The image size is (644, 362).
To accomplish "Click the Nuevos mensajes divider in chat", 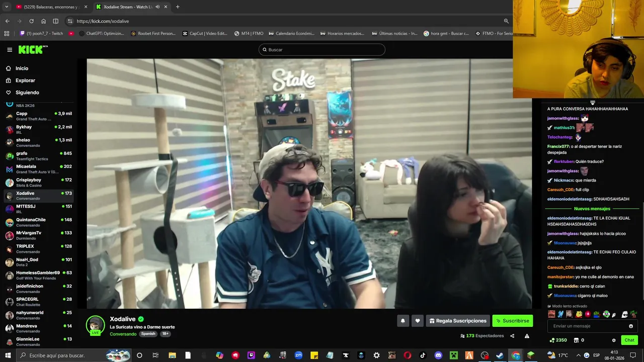I will click(x=592, y=209).
